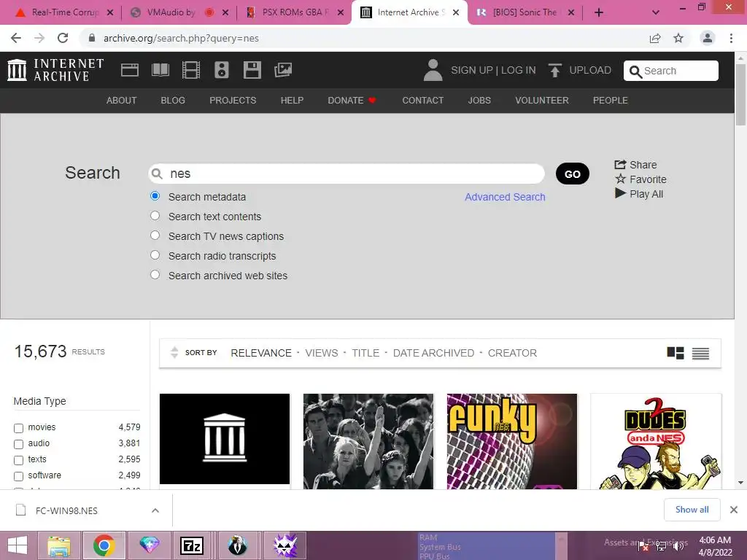Open the Internet Archive home logo
Image resolution: width=747 pixels, height=560 pixels.
(55, 70)
